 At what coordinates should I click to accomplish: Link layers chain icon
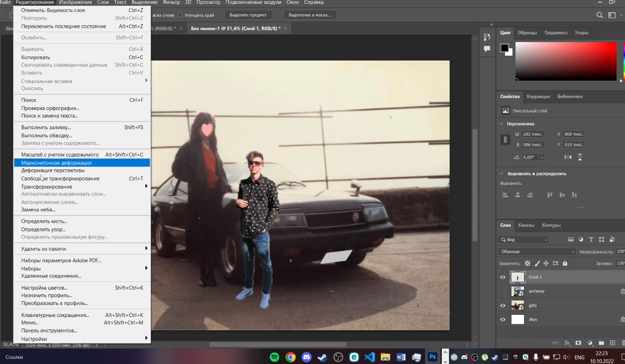coord(555,343)
